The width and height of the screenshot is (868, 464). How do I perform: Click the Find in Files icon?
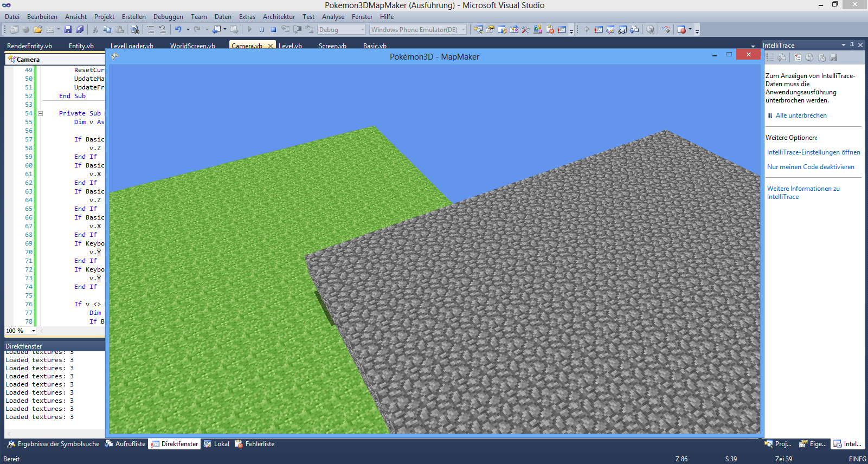tap(135, 29)
